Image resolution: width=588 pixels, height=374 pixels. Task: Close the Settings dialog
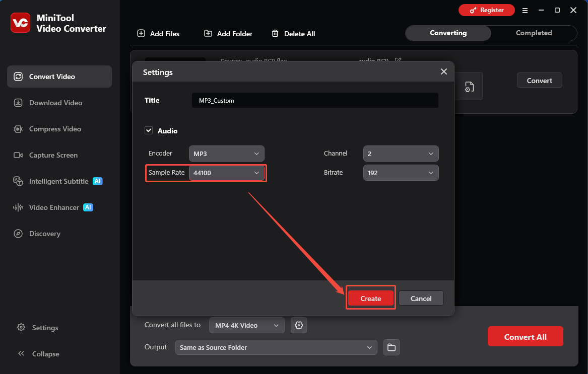[x=443, y=71]
